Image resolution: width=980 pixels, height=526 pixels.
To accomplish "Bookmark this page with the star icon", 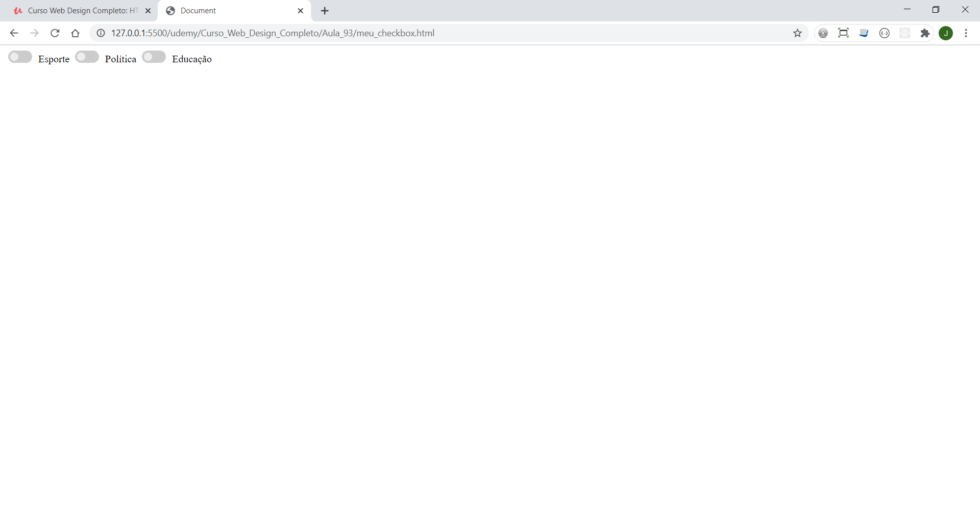I will [x=797, y=33].
